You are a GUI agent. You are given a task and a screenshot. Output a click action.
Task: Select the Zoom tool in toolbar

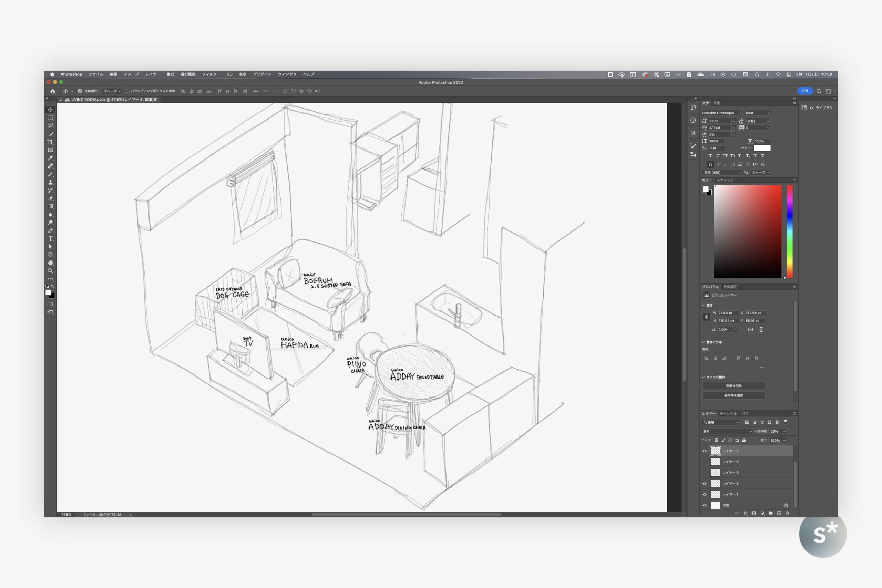[x=50, y=271]
